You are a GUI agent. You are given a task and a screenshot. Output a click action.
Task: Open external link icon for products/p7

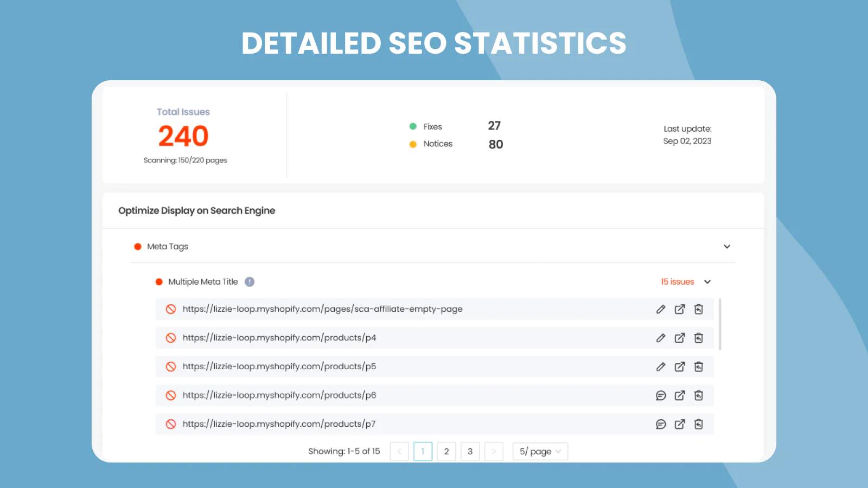coord(679,424)
